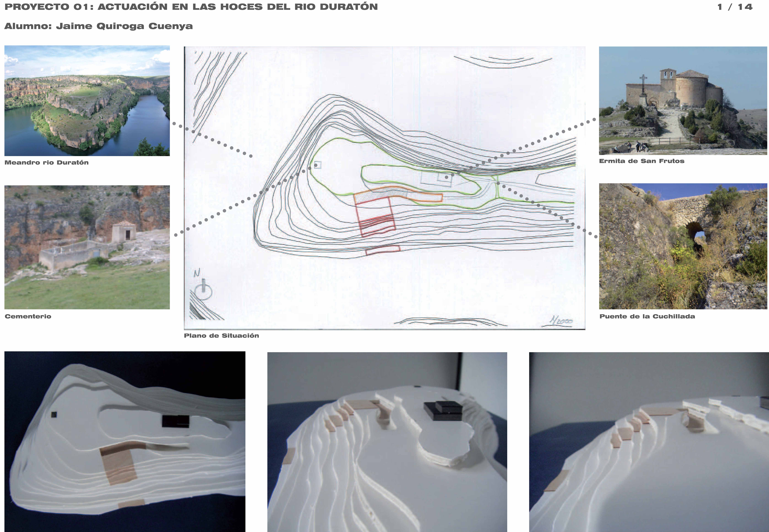This screenshot has width=769, height=532.
Task: Click the Proyecto 01 title heading
Action: point(191,7)
